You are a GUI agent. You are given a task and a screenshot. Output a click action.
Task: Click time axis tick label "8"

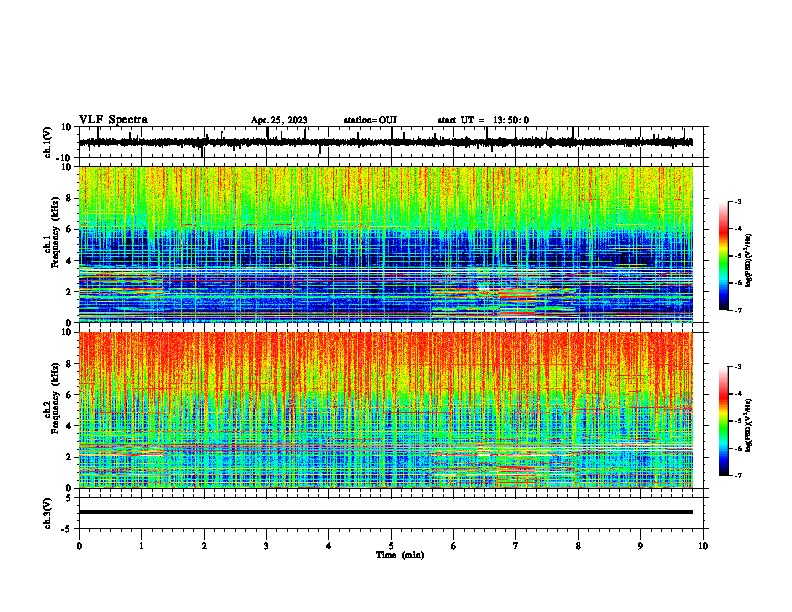pos(578,546)
